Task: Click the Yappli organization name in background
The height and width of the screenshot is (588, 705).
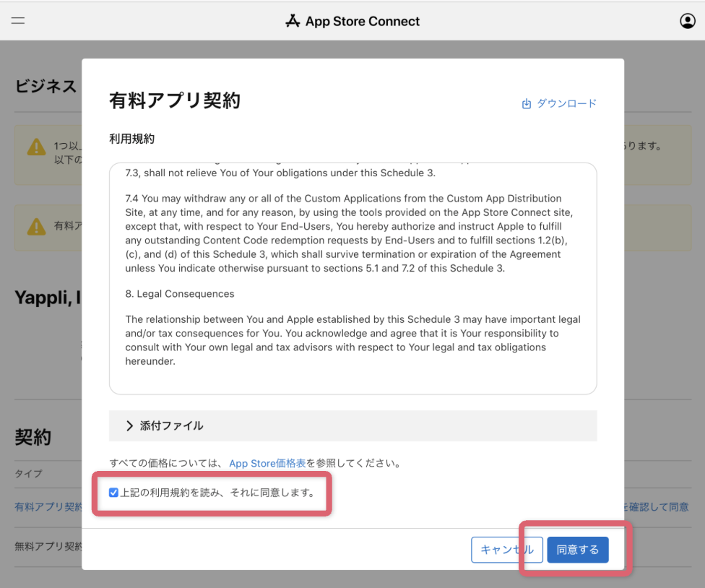Action: point(48,298)
